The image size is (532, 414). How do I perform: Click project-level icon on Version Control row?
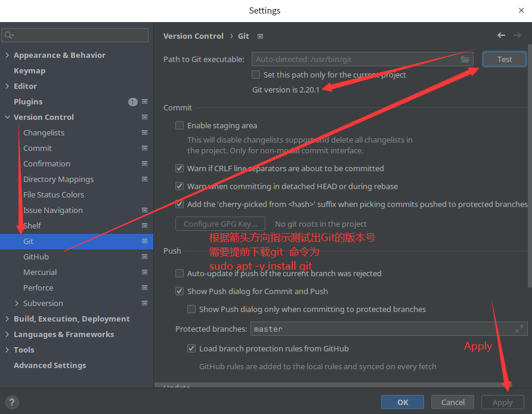tap(144, 117)
